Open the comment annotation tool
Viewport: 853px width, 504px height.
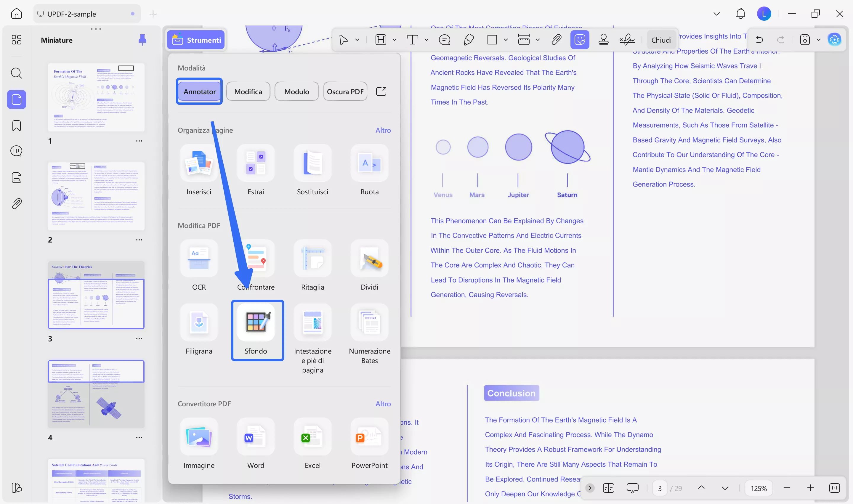(444, 40)
